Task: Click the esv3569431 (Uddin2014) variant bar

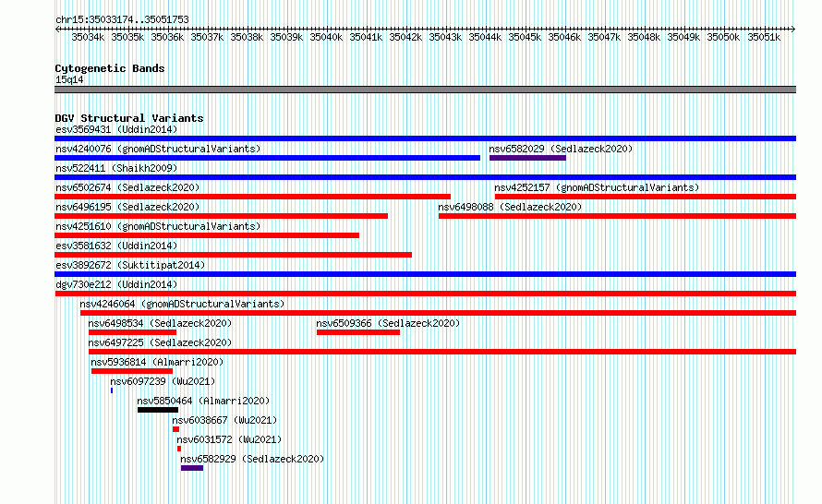Action: point(425,138)
